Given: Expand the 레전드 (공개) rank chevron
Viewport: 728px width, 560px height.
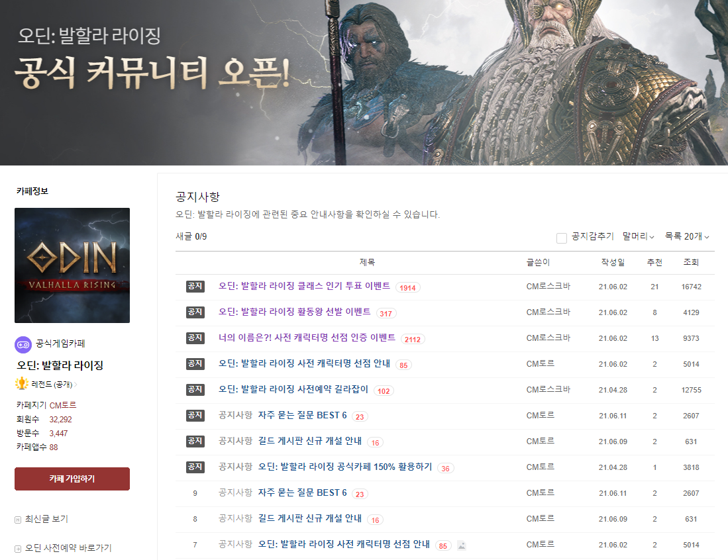Looking at the screenshot, I should click(76, 384).
